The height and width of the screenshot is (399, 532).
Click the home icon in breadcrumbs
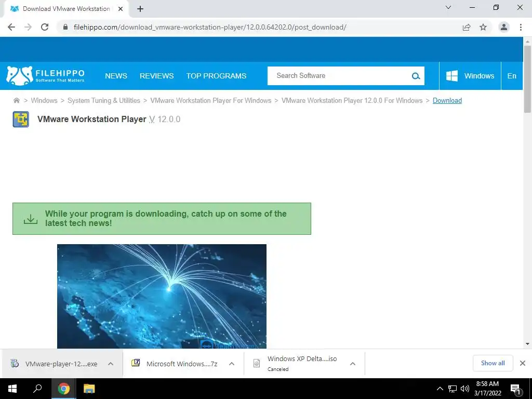16,100
